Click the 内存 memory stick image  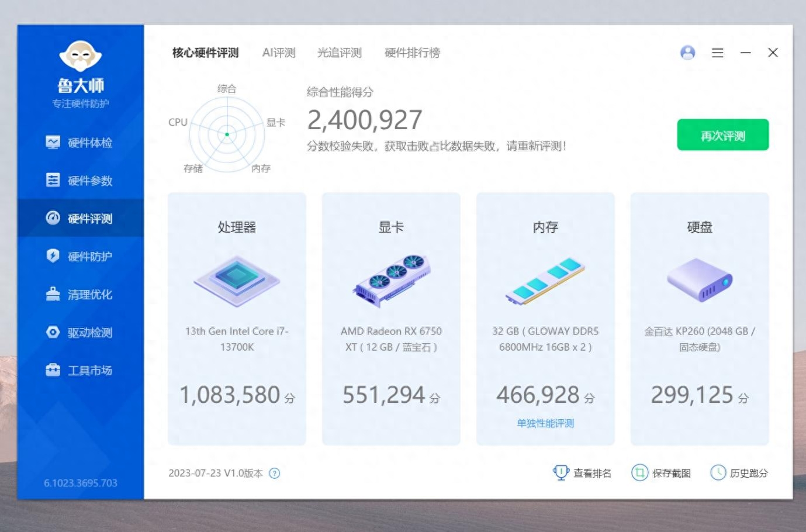545,281
